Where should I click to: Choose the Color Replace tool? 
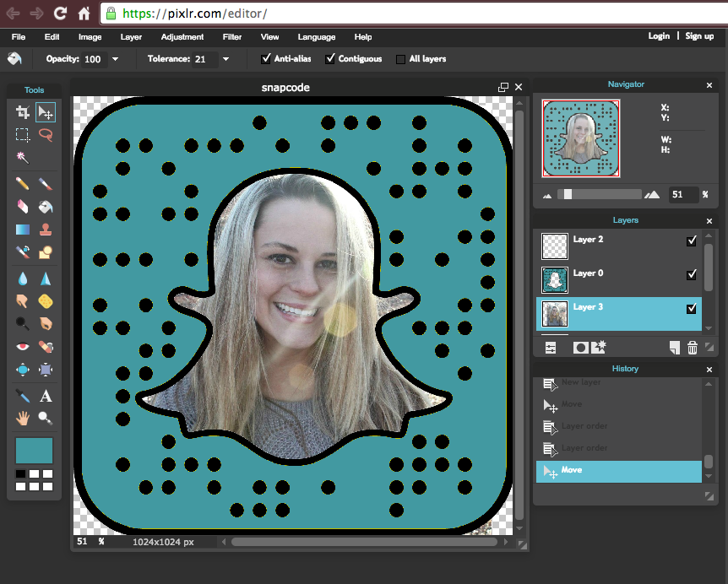[x=22, y=251]
